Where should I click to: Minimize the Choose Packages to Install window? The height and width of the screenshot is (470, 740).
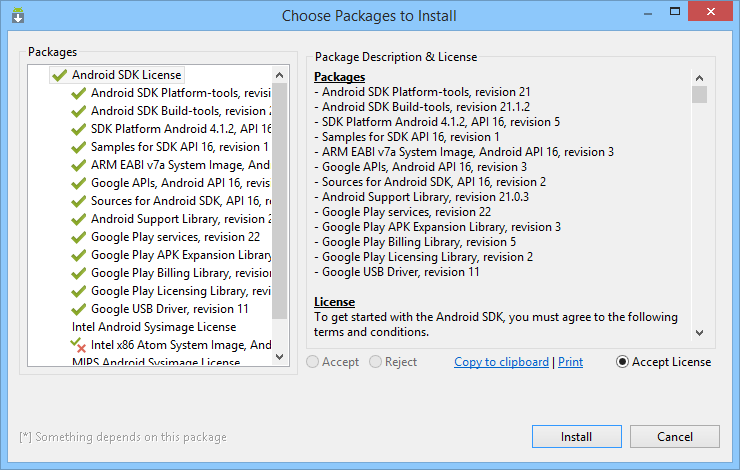648,13
